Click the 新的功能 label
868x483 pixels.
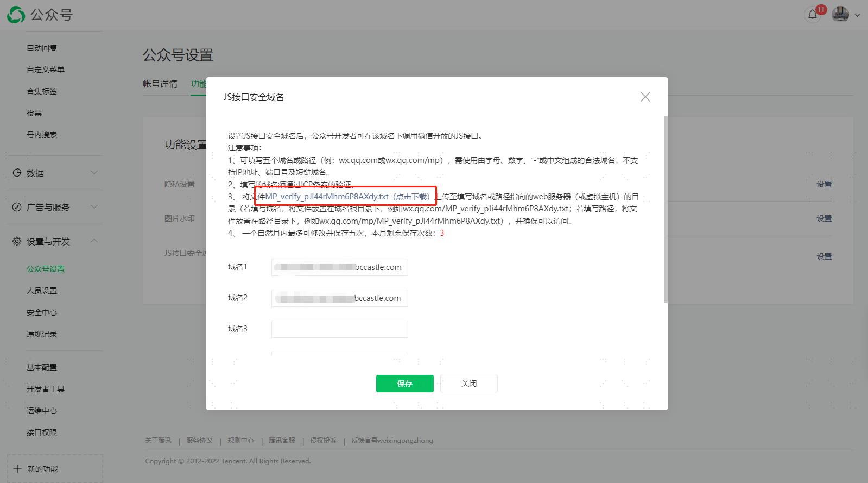pyautogui.click(x=43, y=469)
